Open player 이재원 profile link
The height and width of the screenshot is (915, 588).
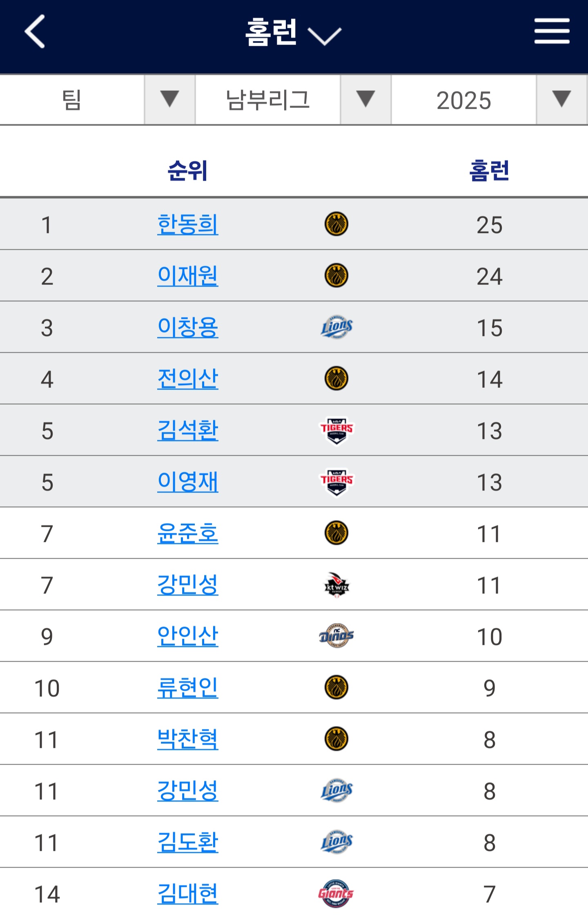[188, 276]
